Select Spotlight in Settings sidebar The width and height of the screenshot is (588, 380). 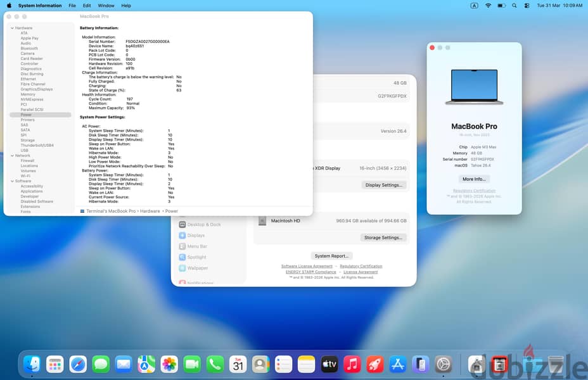click(193, 257)
